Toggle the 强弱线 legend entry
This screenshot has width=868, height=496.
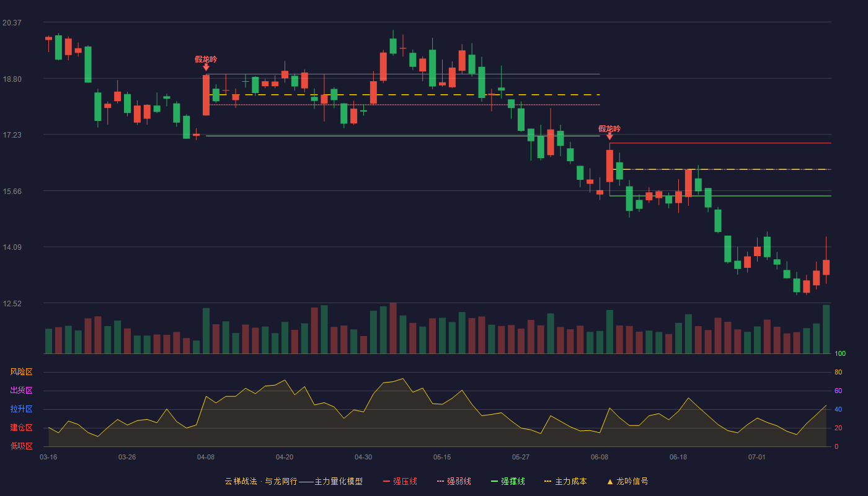pyautogui.click(x=454, y=481)
